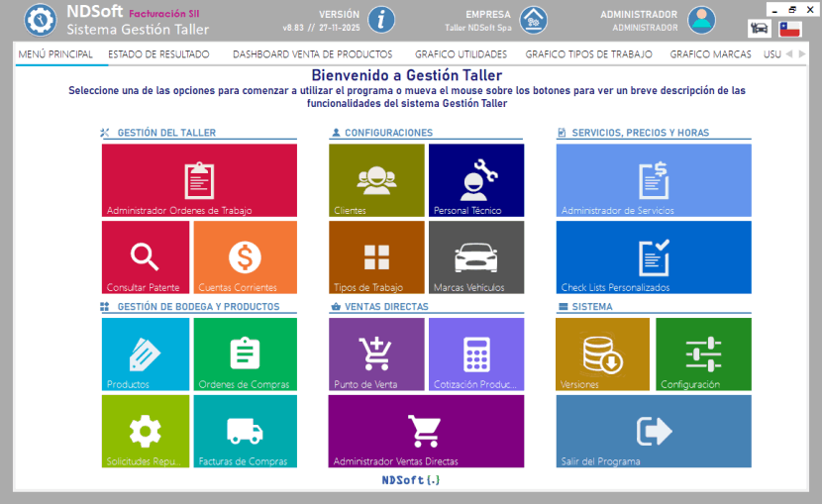Click the Consultar Patente magnifier tile
The width and height of the screenshot is (822, 504).
pos(145,256)
